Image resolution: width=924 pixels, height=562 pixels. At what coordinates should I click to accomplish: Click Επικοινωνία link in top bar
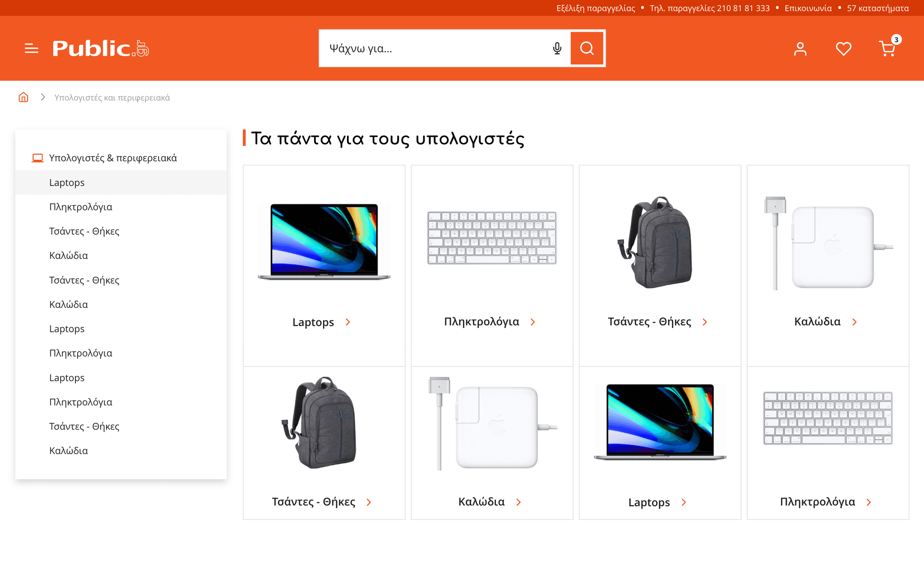[808, 8]
